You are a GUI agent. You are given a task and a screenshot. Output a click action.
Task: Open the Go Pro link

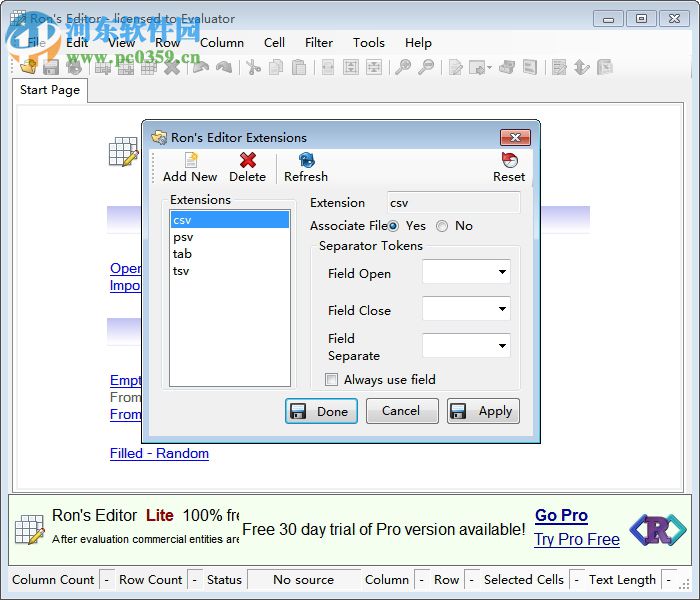coord(561,515)
